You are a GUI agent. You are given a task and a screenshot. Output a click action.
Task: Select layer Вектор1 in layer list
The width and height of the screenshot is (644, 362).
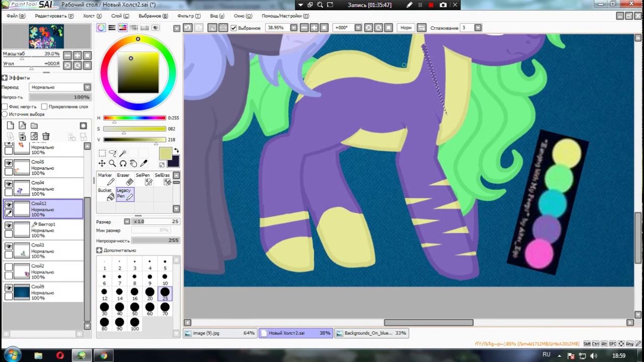pos(43,230)
